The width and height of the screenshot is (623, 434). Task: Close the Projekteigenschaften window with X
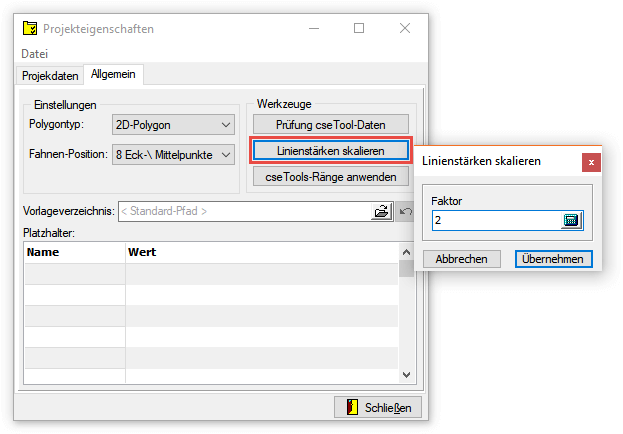point(404,28)
